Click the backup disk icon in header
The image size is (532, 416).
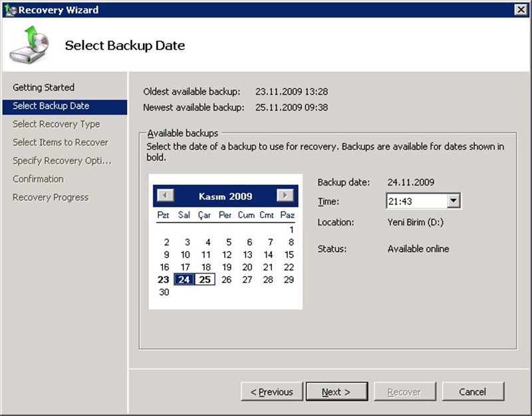pyautogui.click(x=28, y=44)
